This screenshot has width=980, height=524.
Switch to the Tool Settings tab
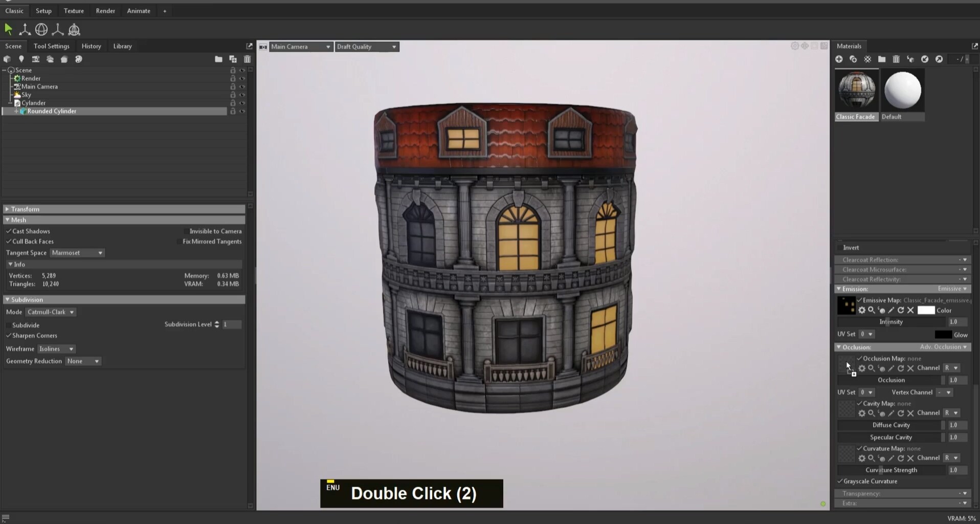(x=51, y=46)
